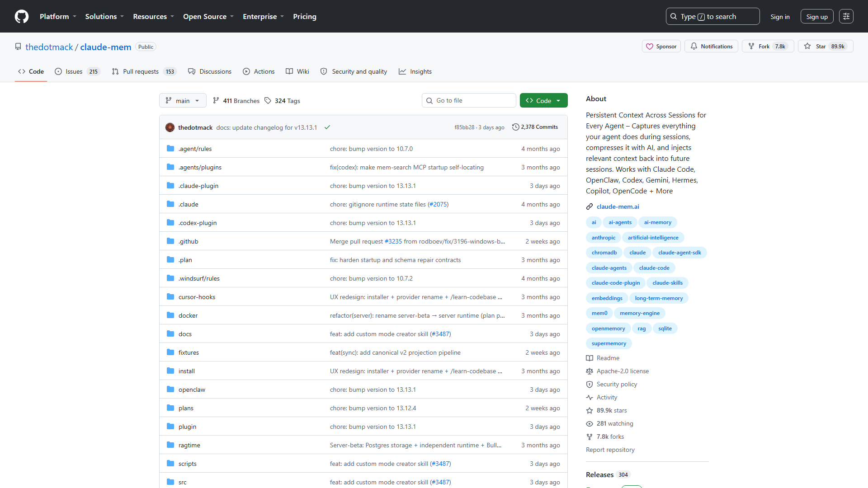
Task: Click the scales icon beside Apache-2.0 license
Action: click(590, 371)
